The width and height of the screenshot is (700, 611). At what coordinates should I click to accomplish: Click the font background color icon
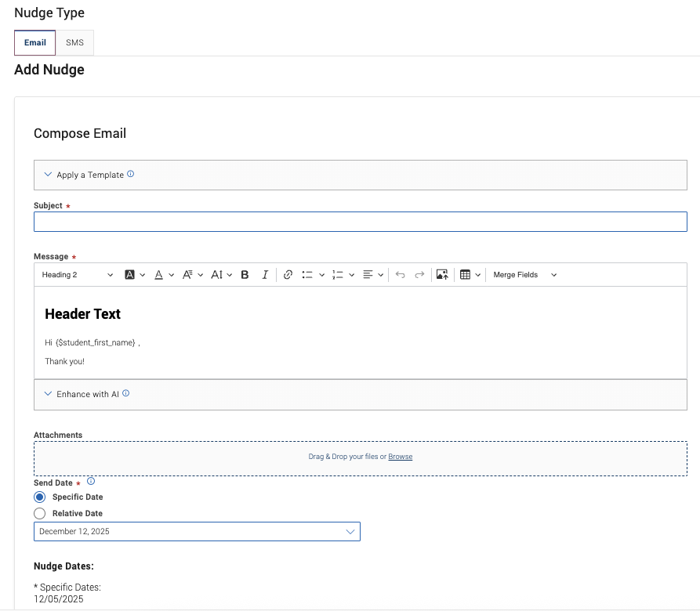(x=129, y=275)
